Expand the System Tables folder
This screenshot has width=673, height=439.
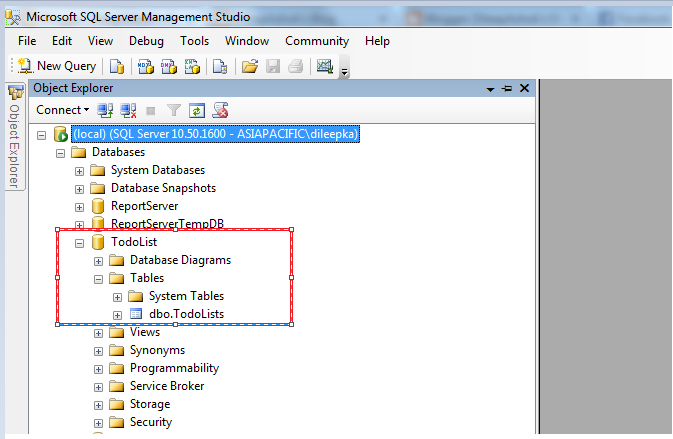coord(117,297)
